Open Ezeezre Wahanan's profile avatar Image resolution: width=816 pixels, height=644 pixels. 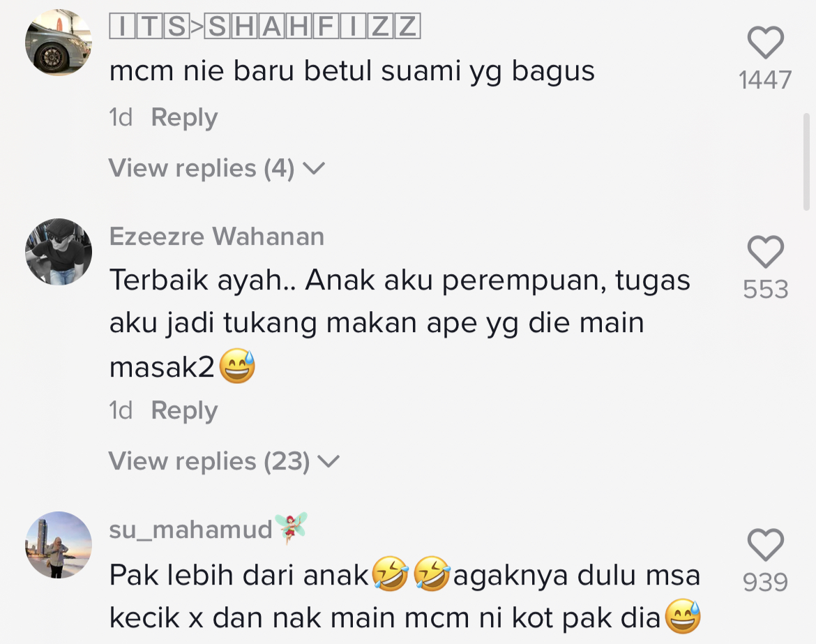(59, 252)
